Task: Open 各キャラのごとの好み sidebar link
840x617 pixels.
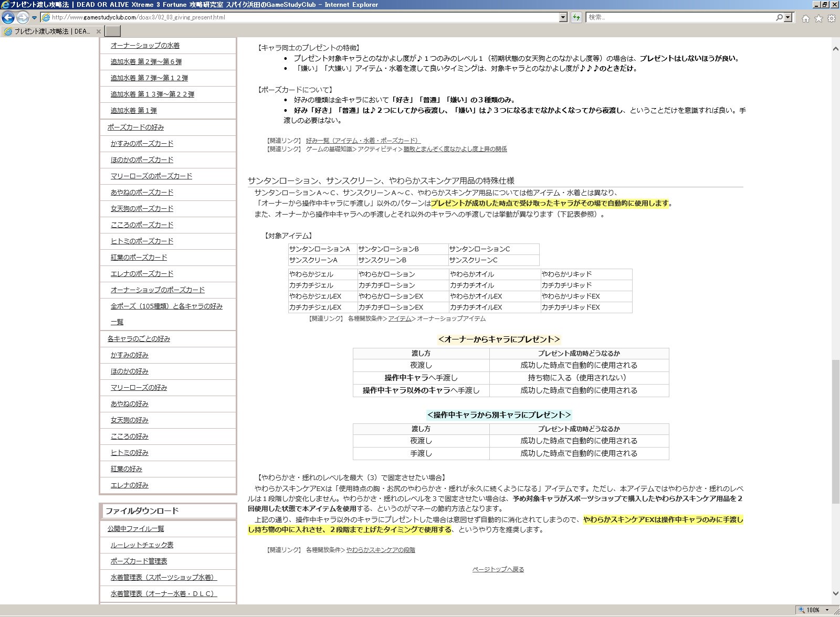Action: coord(139,339)
